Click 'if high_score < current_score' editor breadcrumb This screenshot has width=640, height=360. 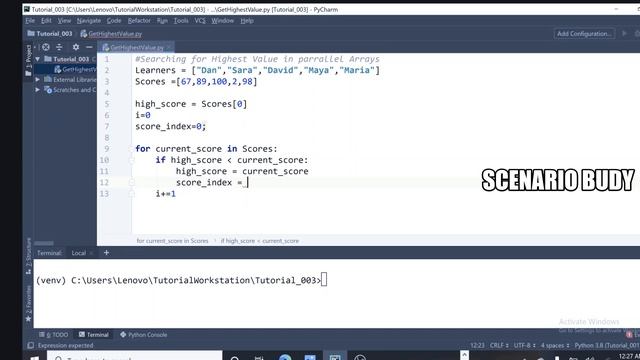[x=260, y=241]
